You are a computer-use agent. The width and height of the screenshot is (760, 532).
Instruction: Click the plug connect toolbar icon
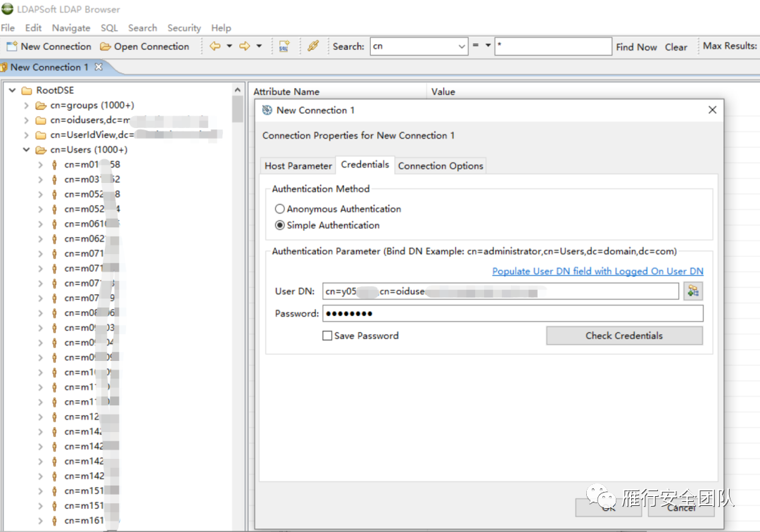tap(313, 46)
